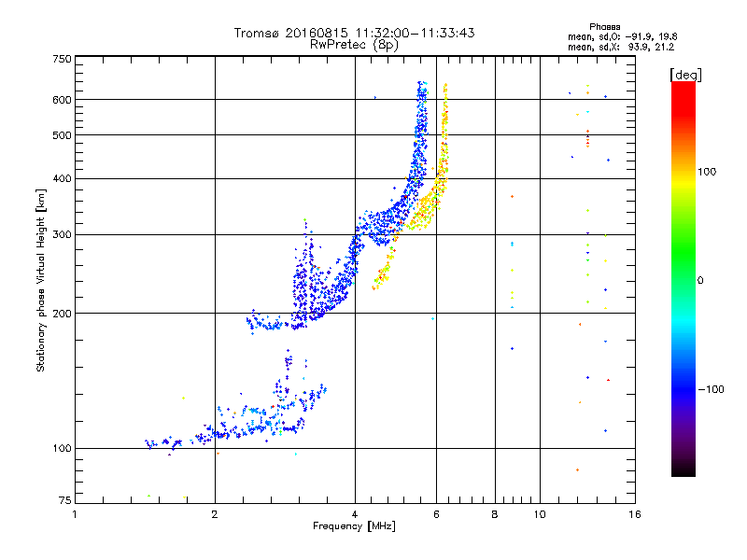Click the 'mean, sd,X: 93.9, 21.2' line

(x=621, y=47)
